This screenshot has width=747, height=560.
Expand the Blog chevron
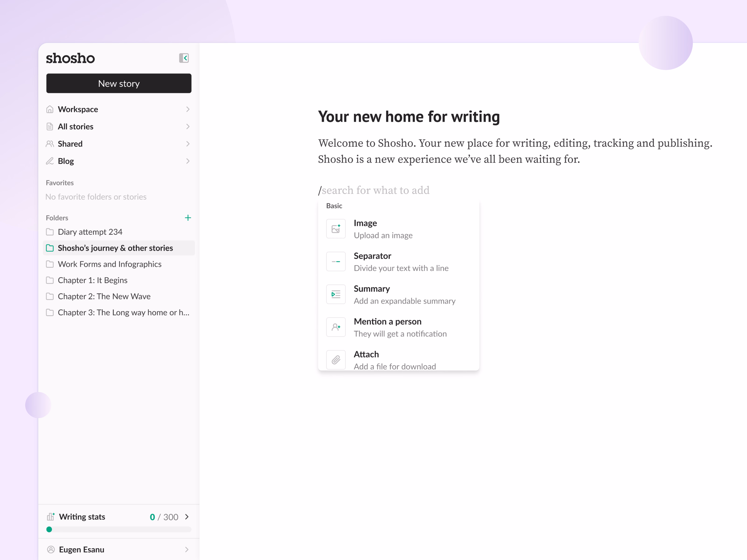(188, 161)
